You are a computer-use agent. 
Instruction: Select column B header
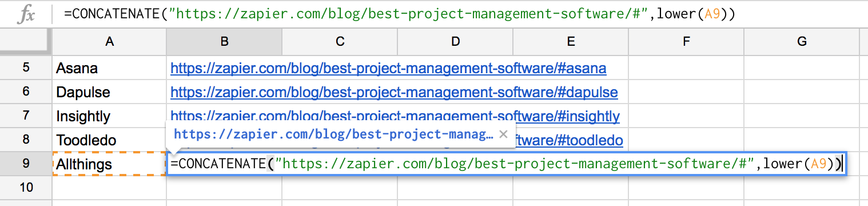224,41
